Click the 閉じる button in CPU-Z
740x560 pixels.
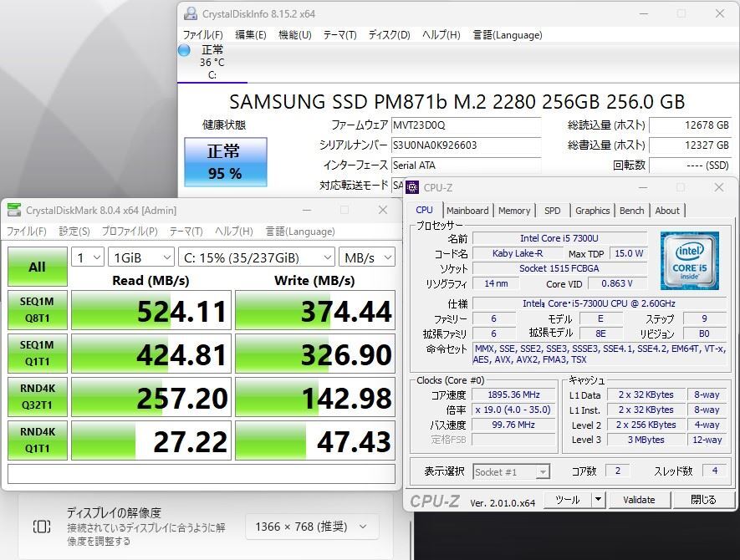click(x=703, y=500)
